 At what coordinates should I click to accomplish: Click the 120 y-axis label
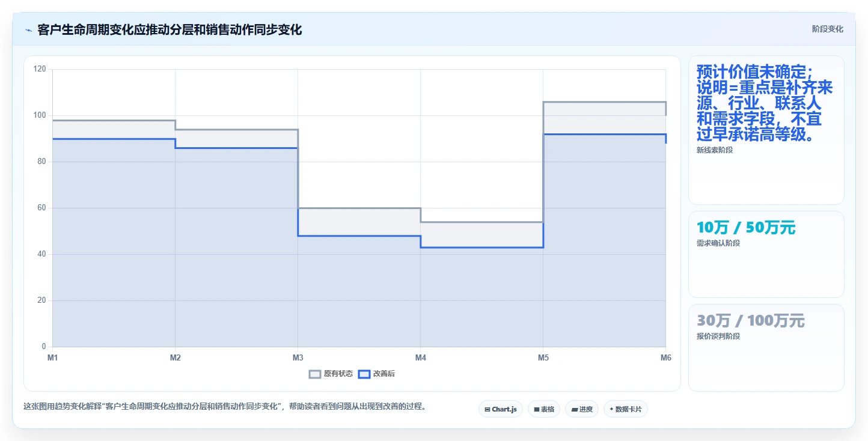(x=40, y=69)
